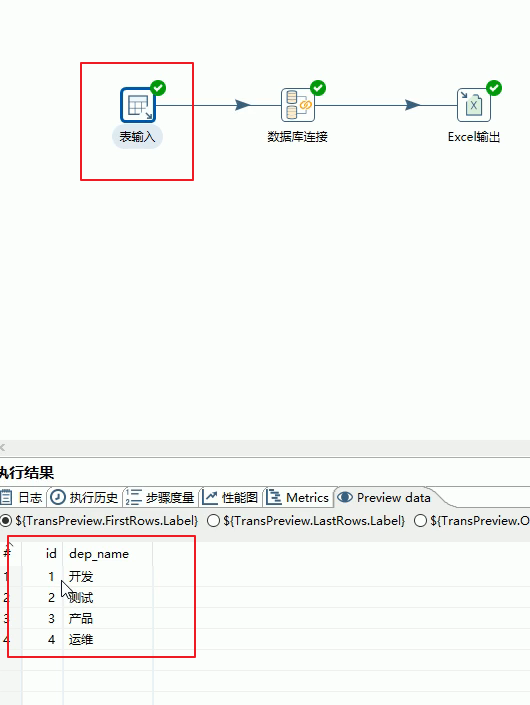Switch to the 步骤度量 step metrics tab
This screenshot has width=530, height=705.
click(160, 497)
